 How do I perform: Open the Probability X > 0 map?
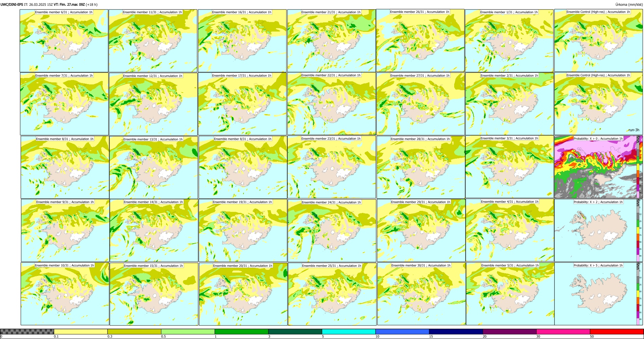pyautogui.click(x=599, y=167)
